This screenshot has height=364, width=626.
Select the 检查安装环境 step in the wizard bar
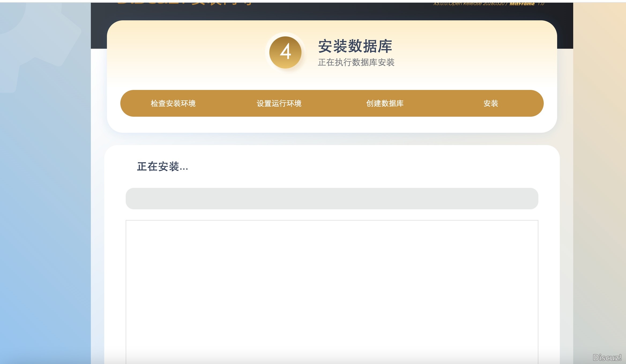[x=173, y=103]
